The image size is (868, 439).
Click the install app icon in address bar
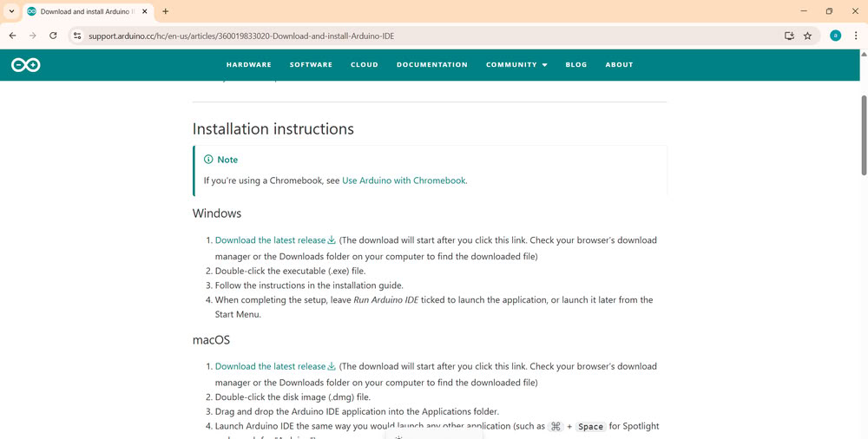click(789, 36)
